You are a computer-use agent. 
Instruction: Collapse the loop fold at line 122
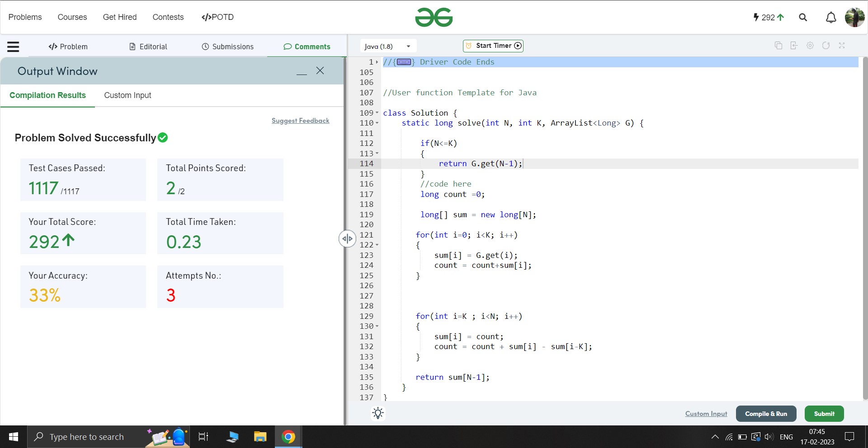[377, 245]
